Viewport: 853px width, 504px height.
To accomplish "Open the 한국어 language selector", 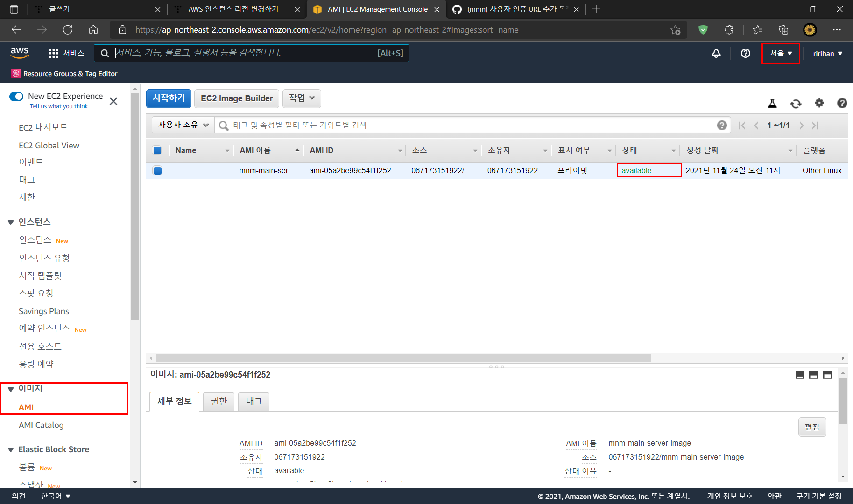I will tap(55, 496).
